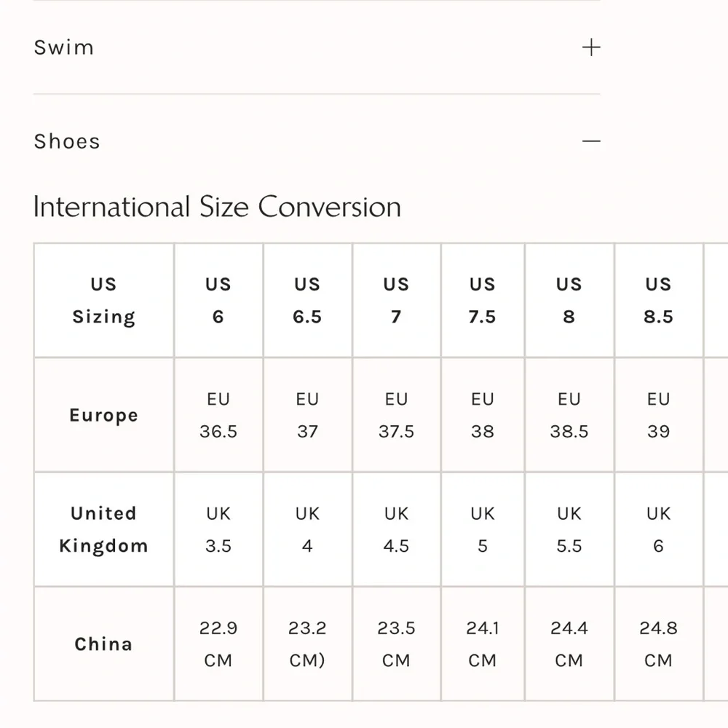
Task: Select the International Size Conversion heading
Action: click(x=217, y=207)
